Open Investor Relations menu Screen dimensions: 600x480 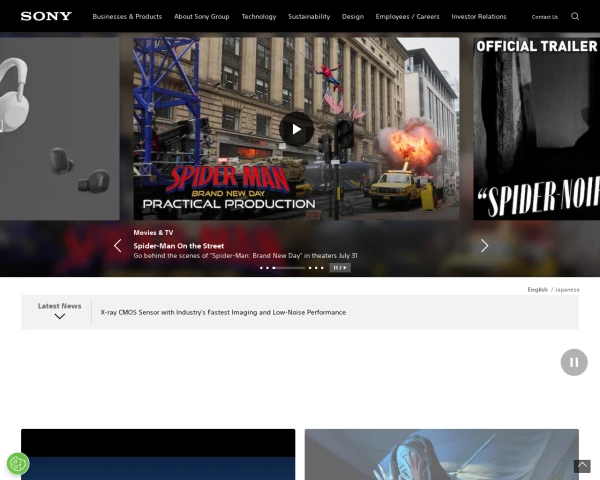479,16
